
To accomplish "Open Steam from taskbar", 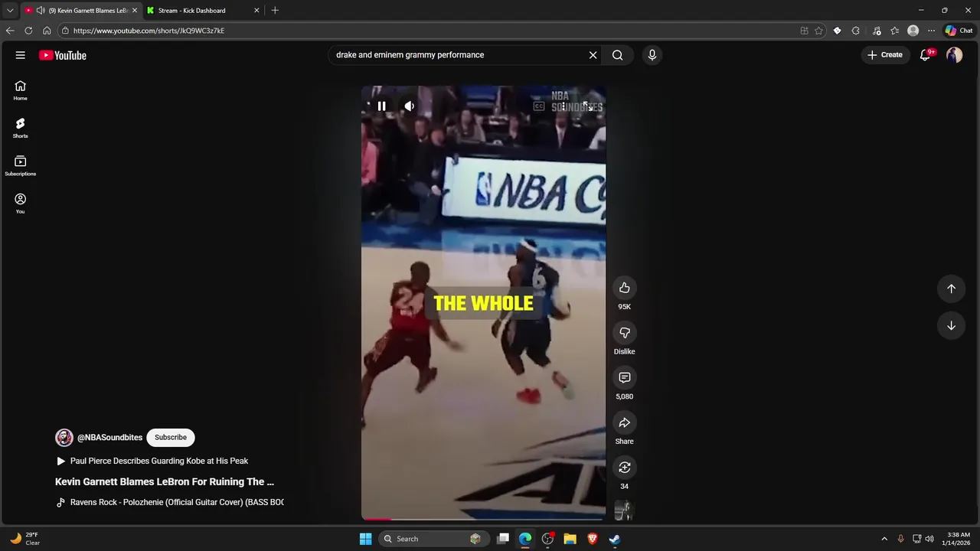I will [614, 539].
